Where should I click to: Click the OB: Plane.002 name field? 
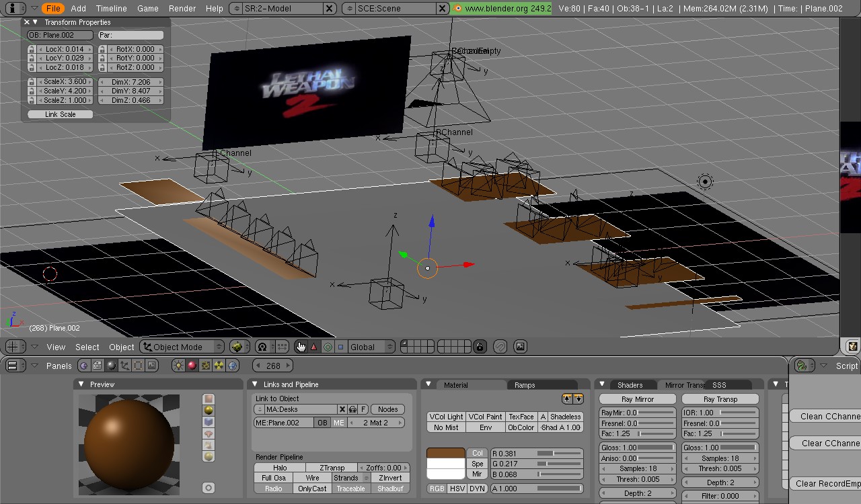coord(60,35)
